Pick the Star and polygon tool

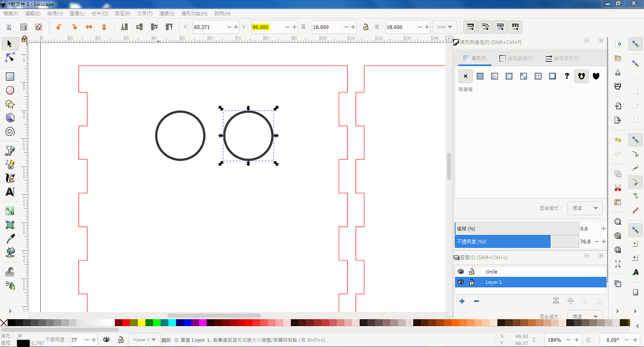(10, 104)
